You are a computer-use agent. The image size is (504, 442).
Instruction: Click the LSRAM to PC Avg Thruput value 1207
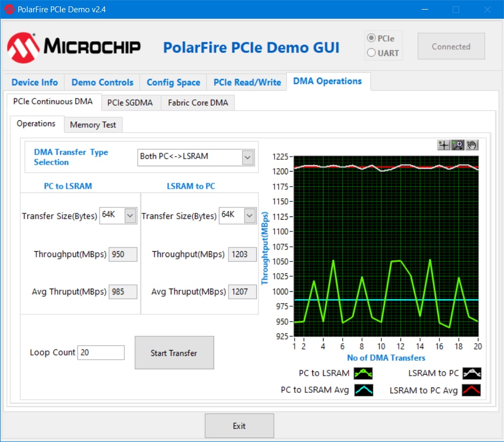[242, 292]
